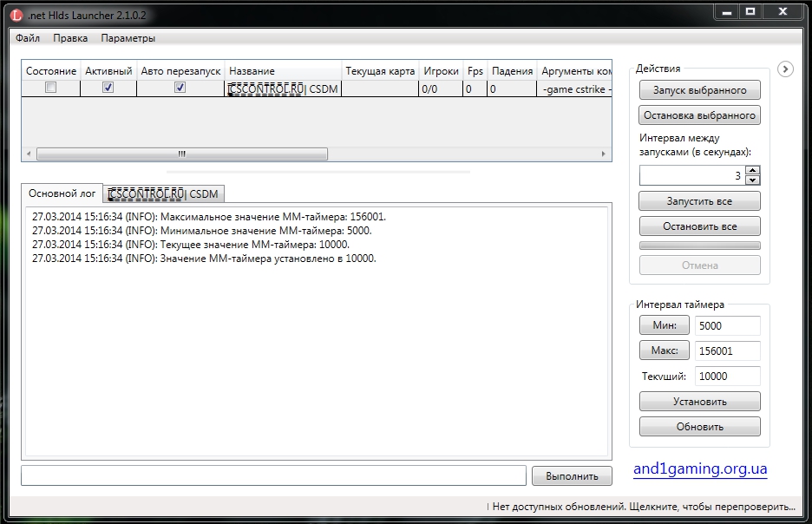812x524 pixels.
Task: Disable the Авто перезапуск checkbox
Action: click(180, 88)
